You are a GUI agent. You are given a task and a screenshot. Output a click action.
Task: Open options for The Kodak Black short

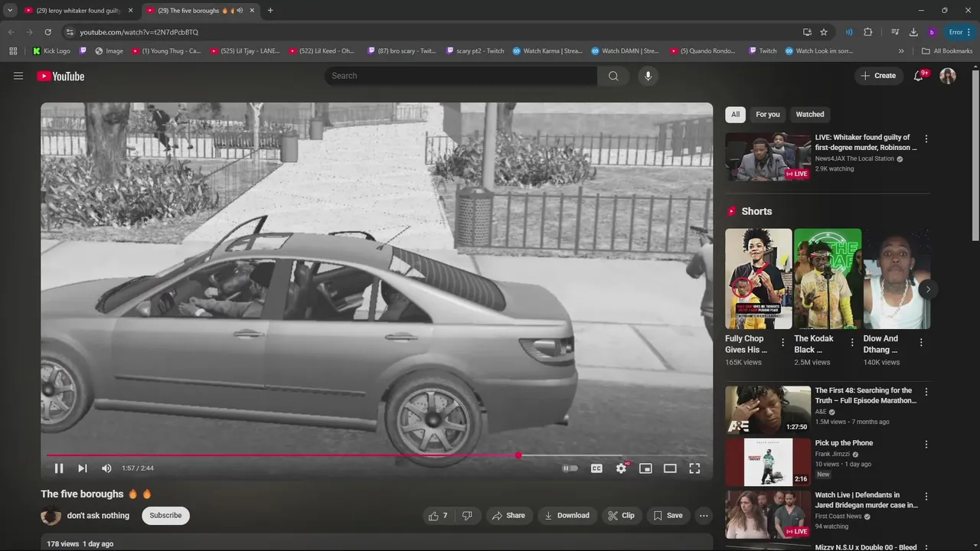click(x=851, y=343)
